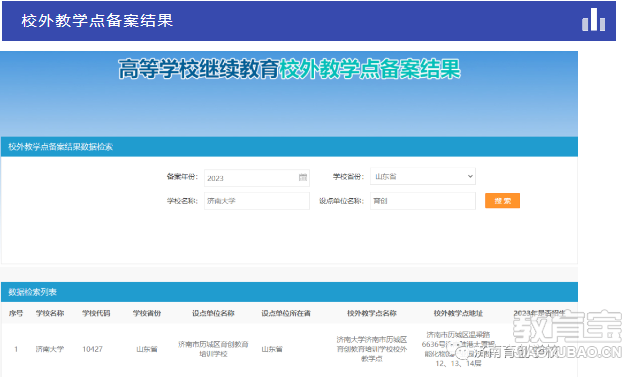The image size is (643, 381).
Task: Click the 校外教学点 name cell in row 1
Action: 372,349
